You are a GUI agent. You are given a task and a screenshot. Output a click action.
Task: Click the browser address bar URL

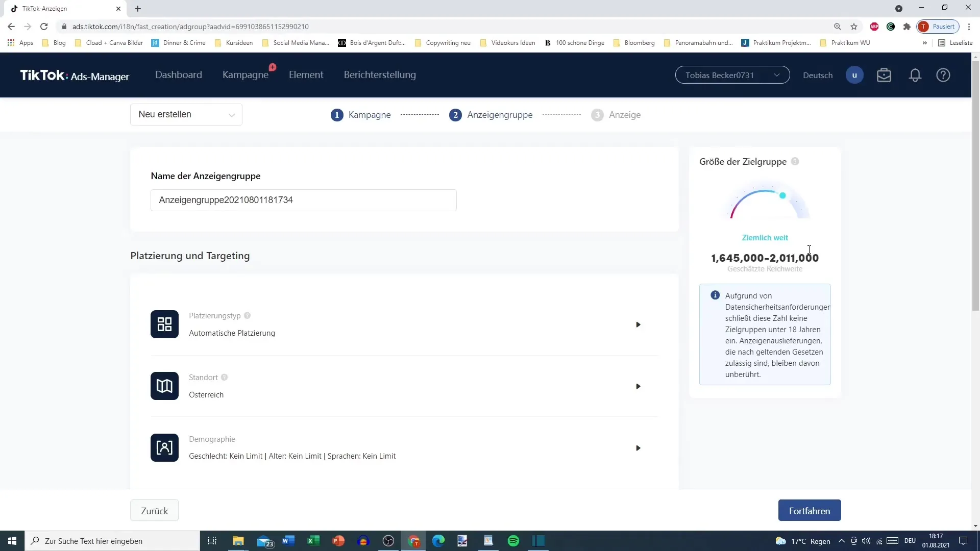[190, 27]
